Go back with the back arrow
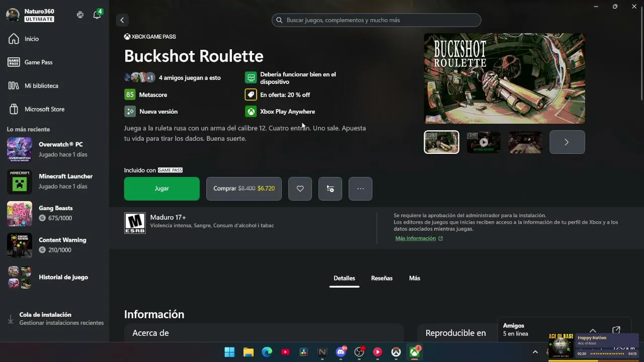The image size is (644, 362). [122, 20]
